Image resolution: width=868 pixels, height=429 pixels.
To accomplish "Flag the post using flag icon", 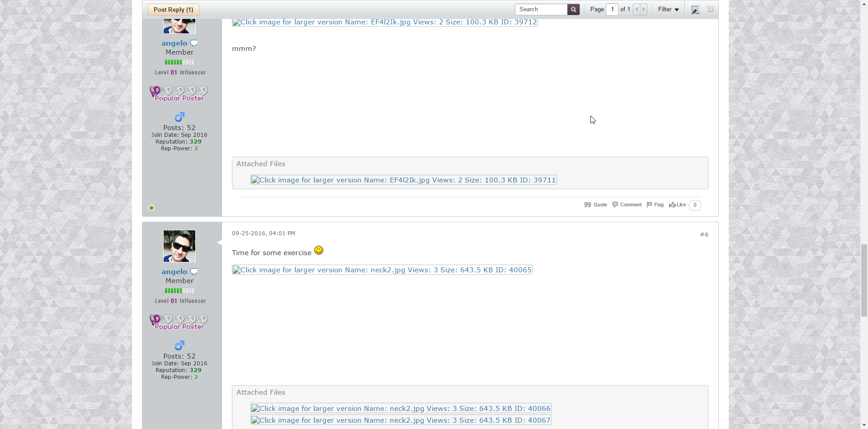I will [x=650, y=205].
